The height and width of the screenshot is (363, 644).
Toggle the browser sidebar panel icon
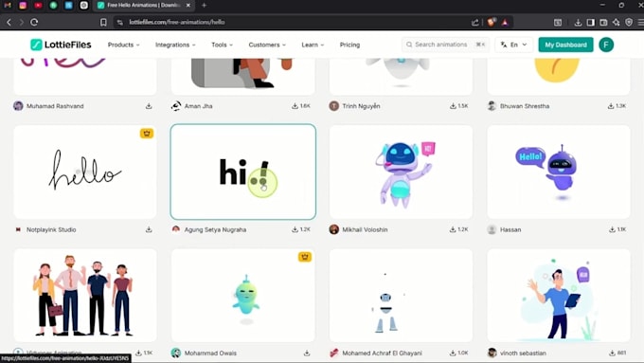[x=591, y=22]
